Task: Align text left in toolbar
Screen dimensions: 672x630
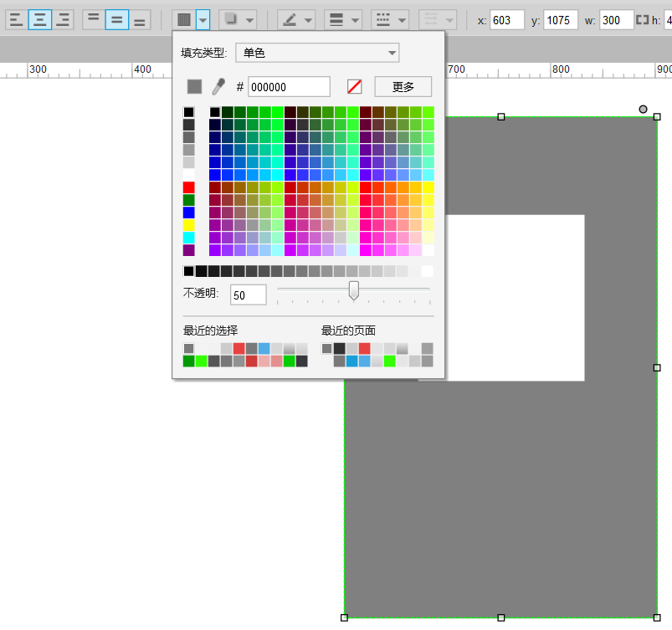Action: (16, 19)
